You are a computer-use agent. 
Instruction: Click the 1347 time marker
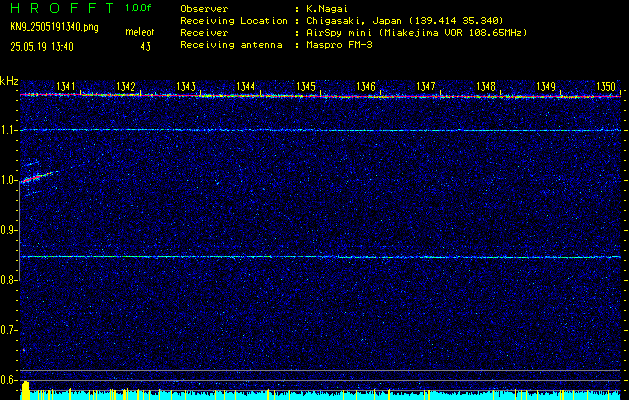tap(426, 86)
